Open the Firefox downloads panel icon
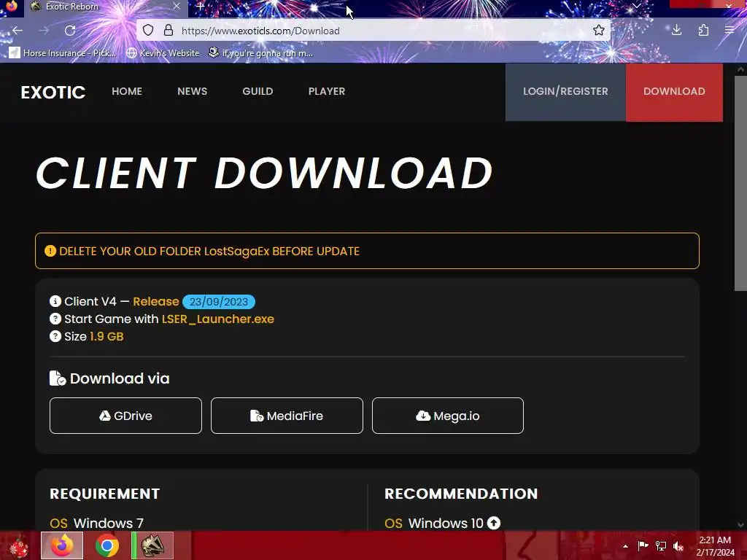 click(676, 31)
